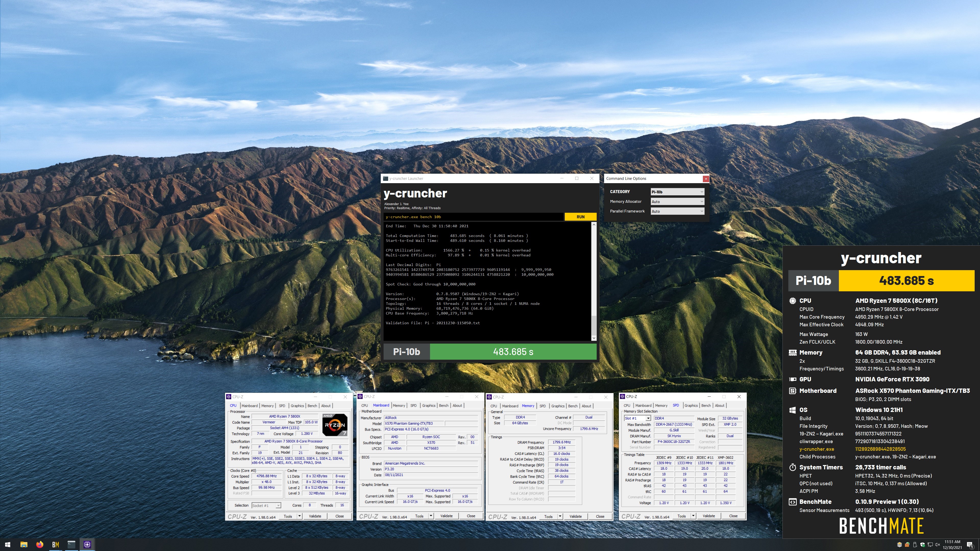The width and height of the screenshot is (980, 551).
Task: Open Windows Security shield tray icon
Action: pyautogui.click(x=922, y=545)
